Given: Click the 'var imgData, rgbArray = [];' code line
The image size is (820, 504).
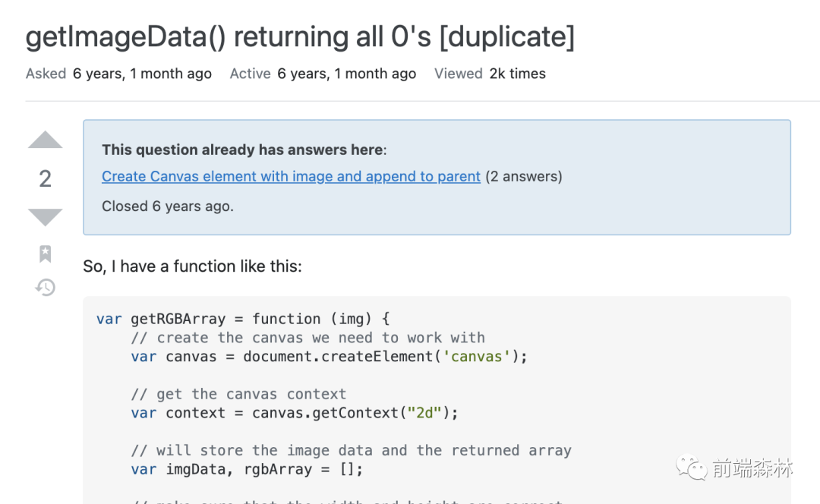Looking at the screenshot, I should [247, 469].
